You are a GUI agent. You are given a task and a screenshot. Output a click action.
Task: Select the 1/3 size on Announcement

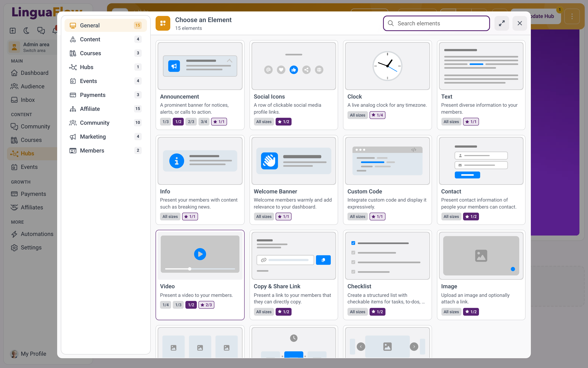(165, 122)
